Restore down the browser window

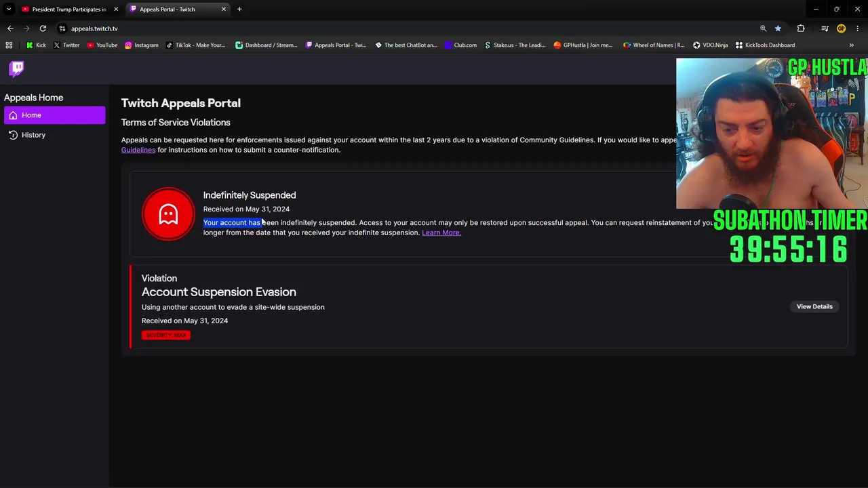[837, 9]
